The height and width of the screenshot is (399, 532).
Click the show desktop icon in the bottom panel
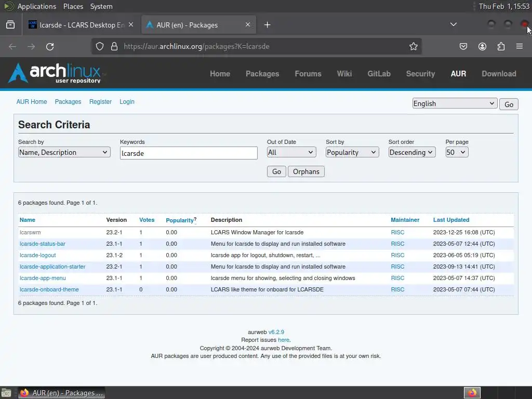point(6,393)
